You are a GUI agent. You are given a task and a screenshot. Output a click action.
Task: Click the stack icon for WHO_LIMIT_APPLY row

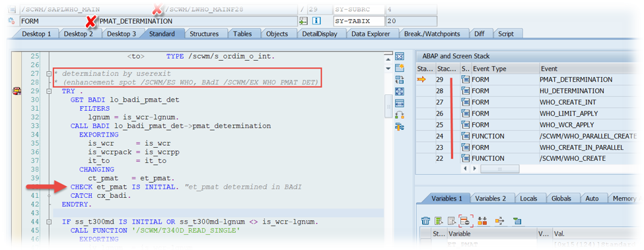pos(466,113)
